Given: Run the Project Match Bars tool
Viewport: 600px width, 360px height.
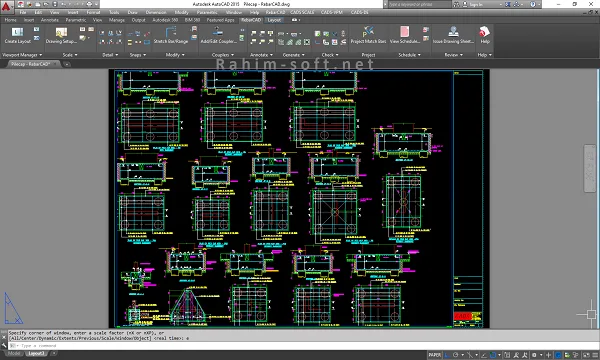Looking at the screenshot, I should [x=368, y=35].
